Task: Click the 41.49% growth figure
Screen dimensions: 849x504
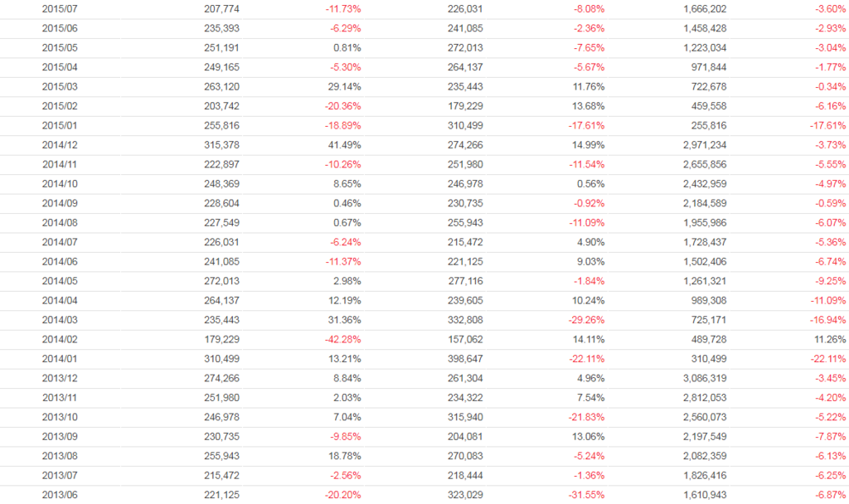Action: [344, 145]
